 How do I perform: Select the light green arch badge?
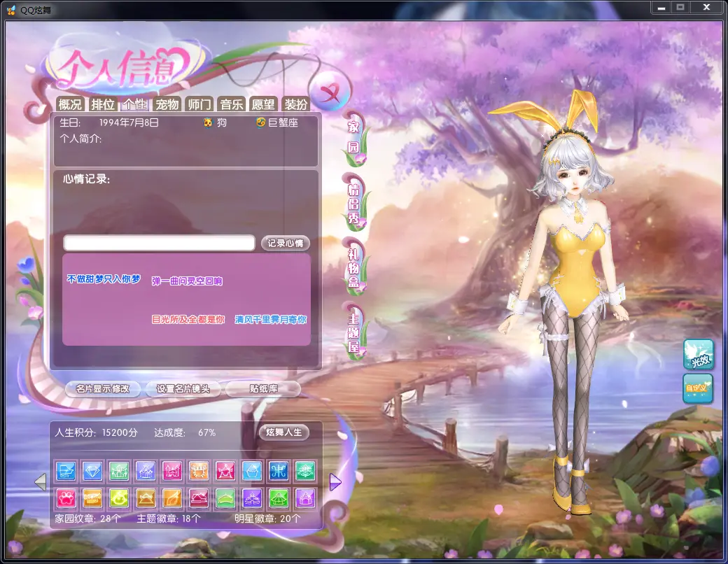coord(225,498)
